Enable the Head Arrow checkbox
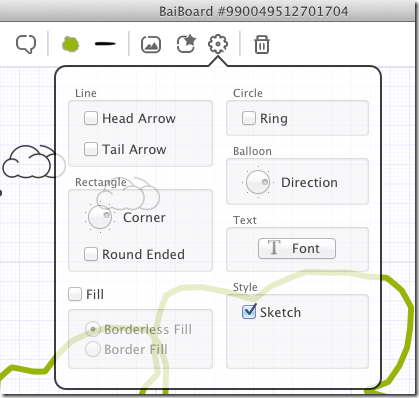The width and height of the screenshot is (419, 398). [91, 118]
